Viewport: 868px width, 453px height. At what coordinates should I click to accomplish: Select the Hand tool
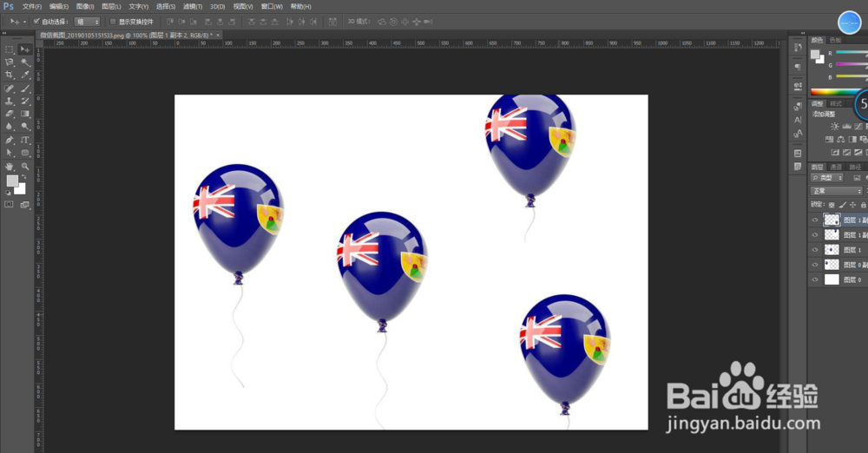tap(10, 166)
